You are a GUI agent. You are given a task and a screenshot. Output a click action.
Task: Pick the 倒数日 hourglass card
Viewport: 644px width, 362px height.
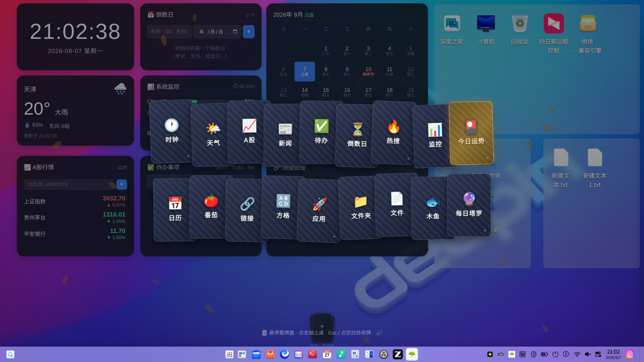point(357,135)
